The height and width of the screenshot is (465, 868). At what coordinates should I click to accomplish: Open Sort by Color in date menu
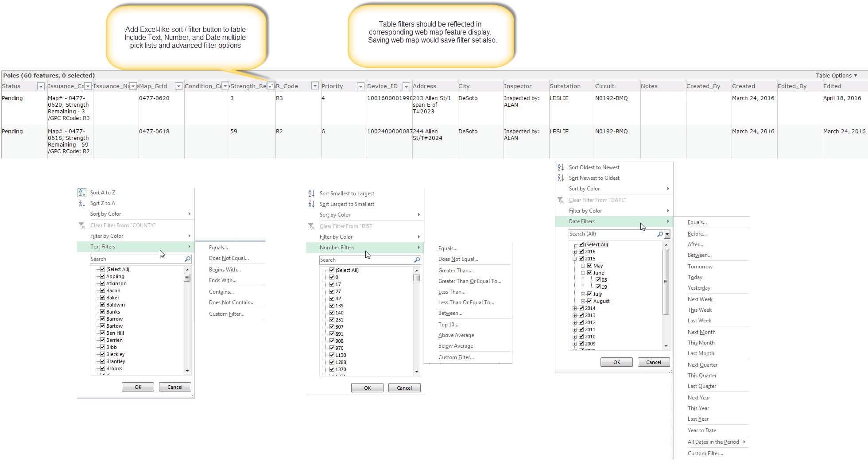(x=614, y=189)
